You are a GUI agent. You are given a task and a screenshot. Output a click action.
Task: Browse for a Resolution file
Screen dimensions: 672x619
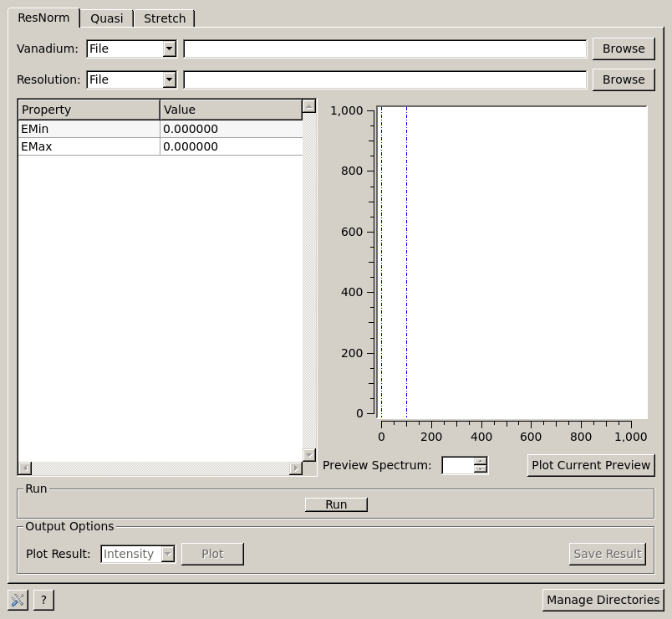624,79
